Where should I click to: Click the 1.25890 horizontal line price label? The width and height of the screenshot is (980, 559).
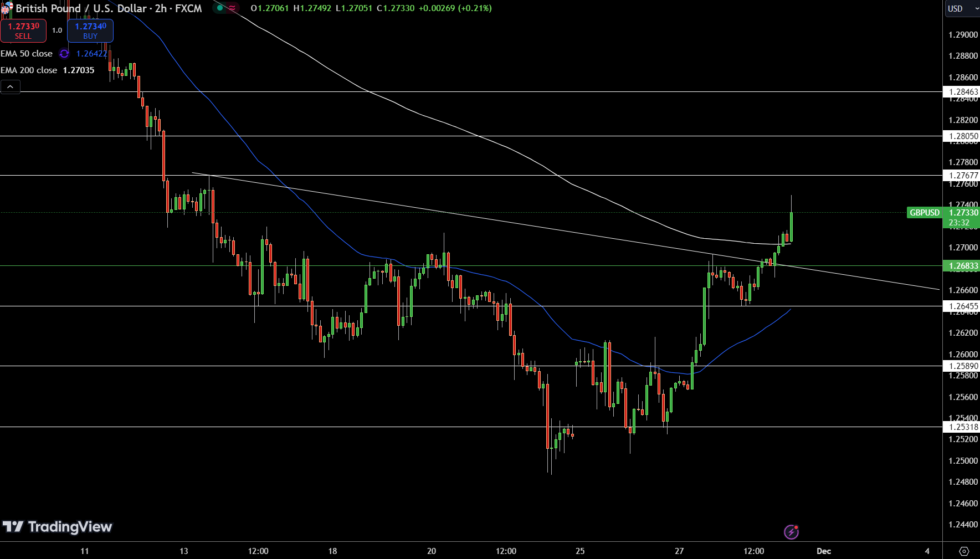click(x=961, y=366)
